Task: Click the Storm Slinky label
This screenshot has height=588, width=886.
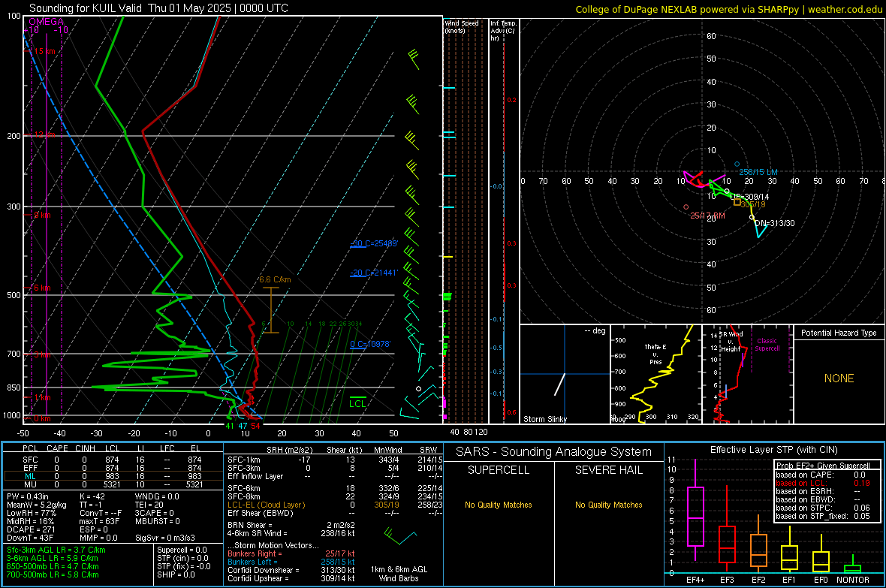Action: (x=545, y=419)
